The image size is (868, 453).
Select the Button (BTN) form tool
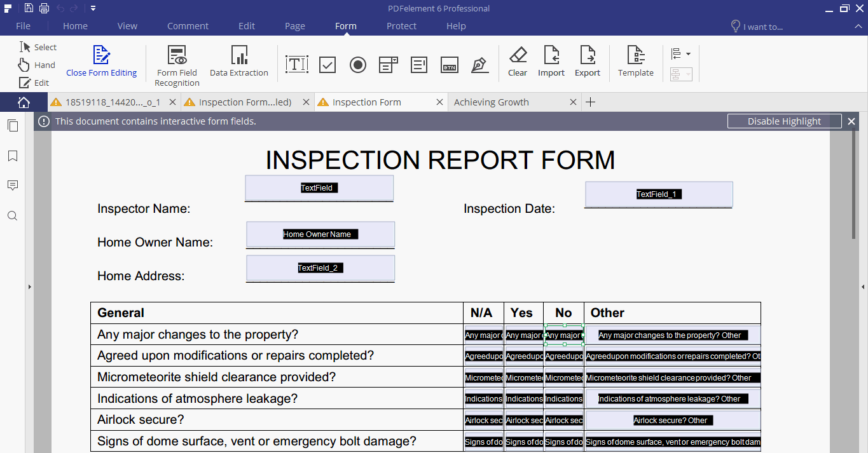click(449, 64)
